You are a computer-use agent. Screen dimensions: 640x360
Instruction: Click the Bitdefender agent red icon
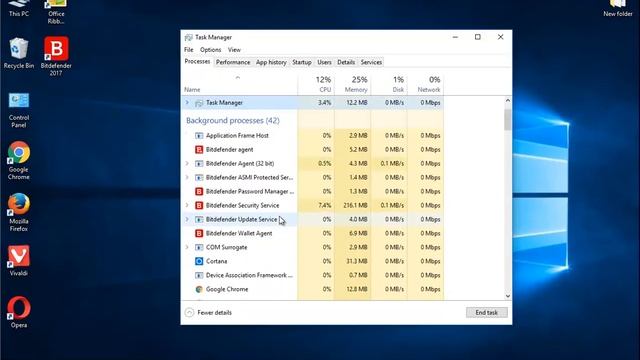pos(199,150)
